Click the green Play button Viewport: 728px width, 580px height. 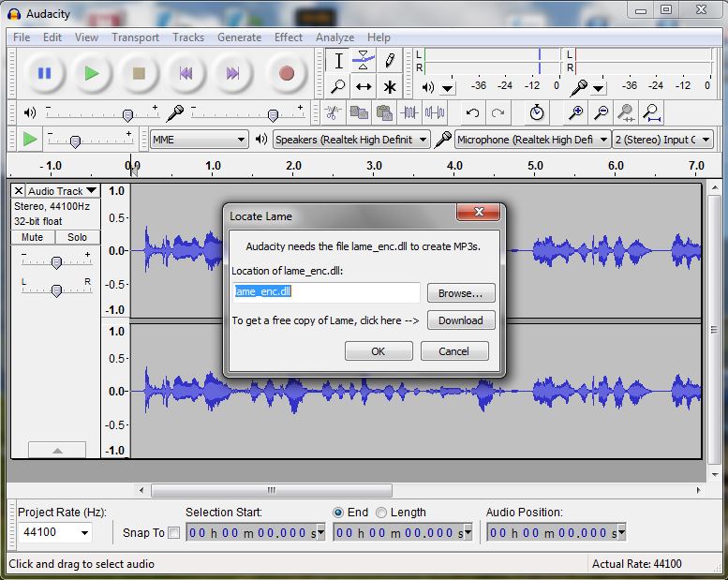click(x=92, y=73)
